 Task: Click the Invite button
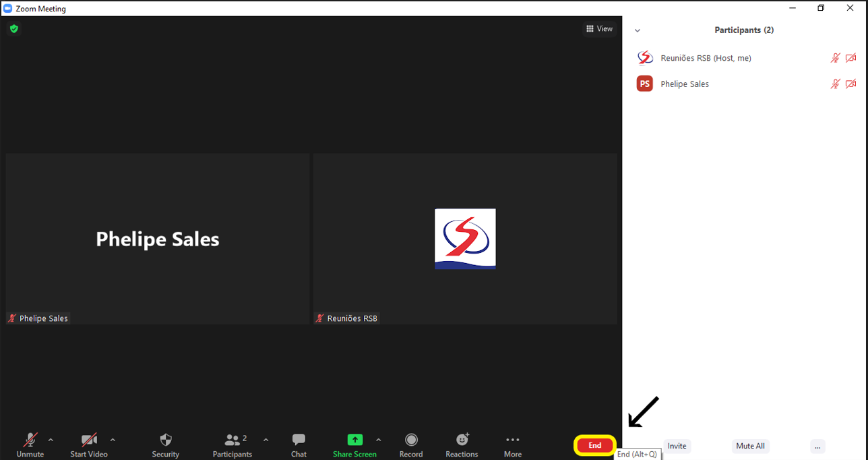pos(677,446)
